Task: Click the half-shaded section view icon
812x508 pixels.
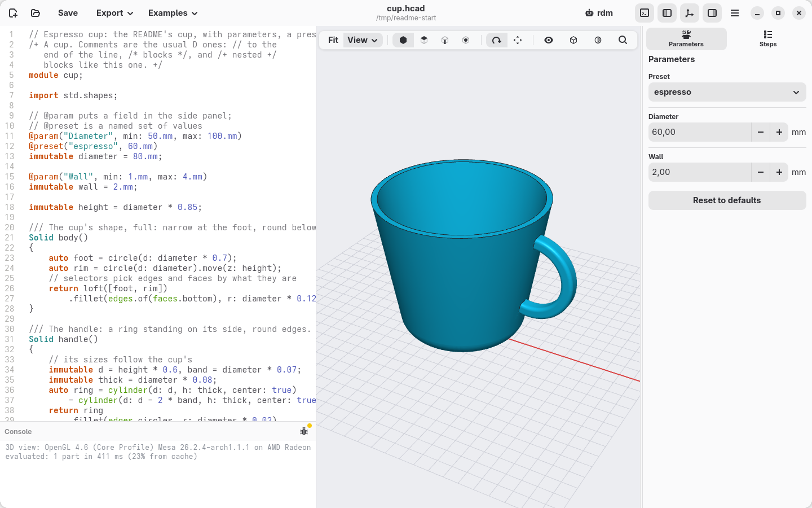Action: [598, 40]
